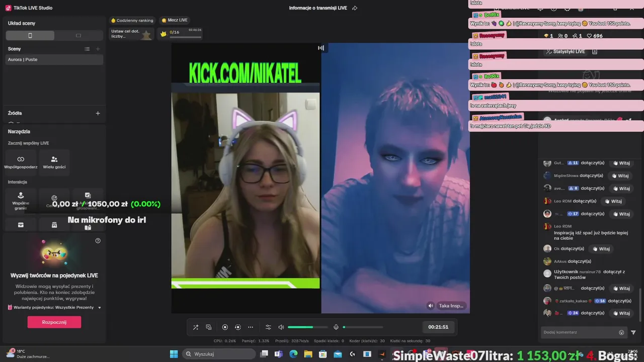Open the comment filter icon
The image size is (644, 362).
(x=633, y=332)
